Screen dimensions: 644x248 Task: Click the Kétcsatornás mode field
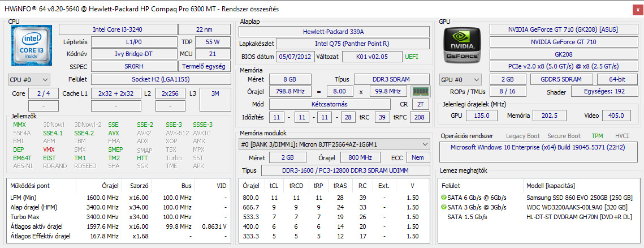coord(330,104)
